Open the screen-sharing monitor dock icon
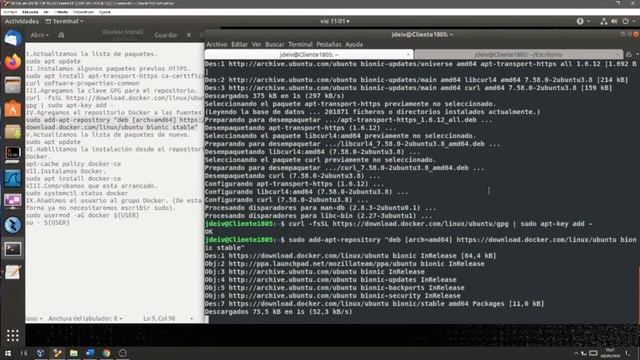This screenshot has height=360, width=640. [13, 202]
